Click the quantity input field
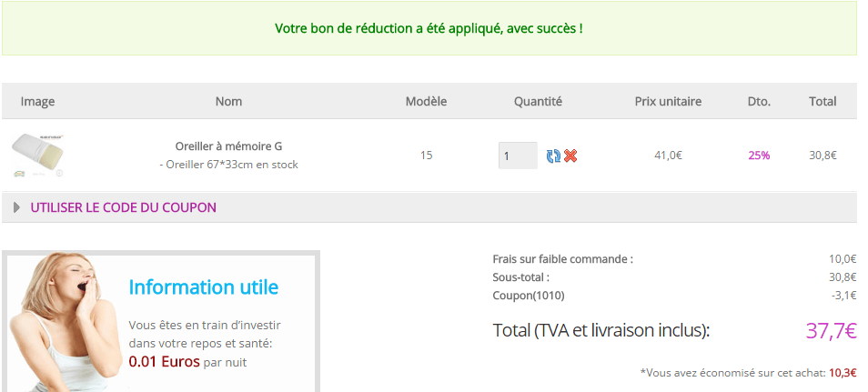Viewport: 868px width, 392px height. [517, 156]
